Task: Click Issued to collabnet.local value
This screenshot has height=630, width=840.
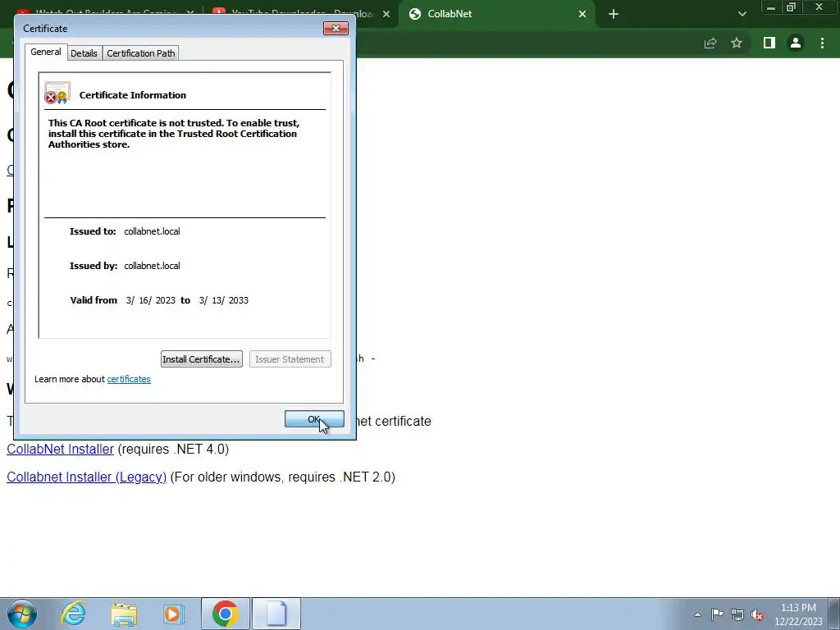Action: coord(152,231)
